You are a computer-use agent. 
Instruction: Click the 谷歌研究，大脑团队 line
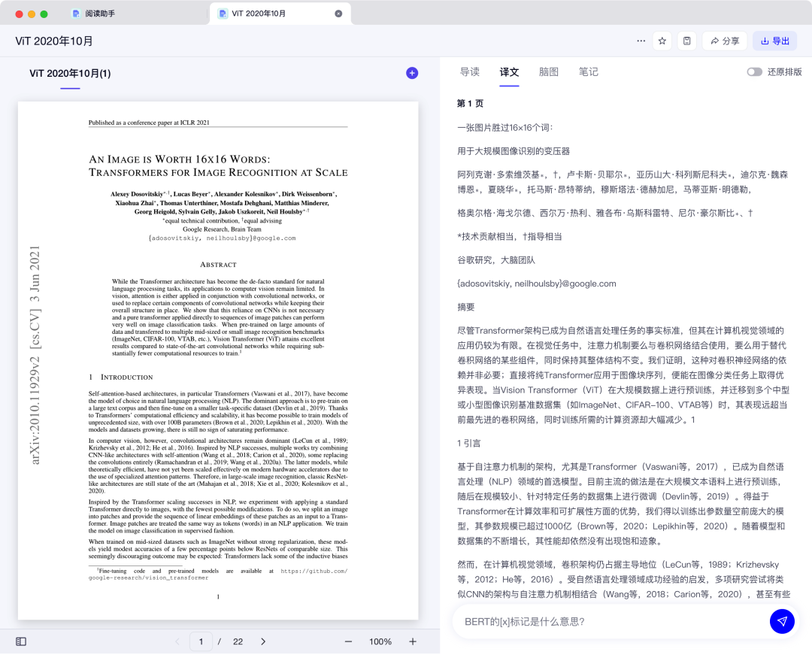coord(495,260)
